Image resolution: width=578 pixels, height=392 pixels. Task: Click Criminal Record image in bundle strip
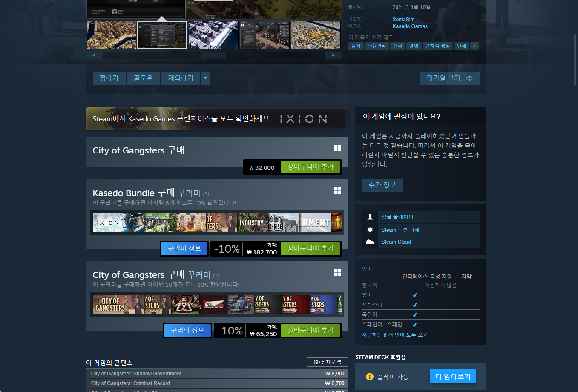click(213, 304)
